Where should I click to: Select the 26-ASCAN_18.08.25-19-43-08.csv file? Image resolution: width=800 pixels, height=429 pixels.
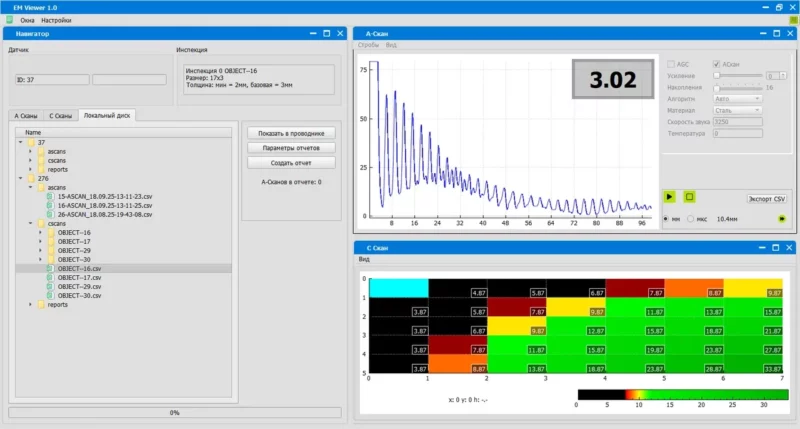(x=104, y=214)
